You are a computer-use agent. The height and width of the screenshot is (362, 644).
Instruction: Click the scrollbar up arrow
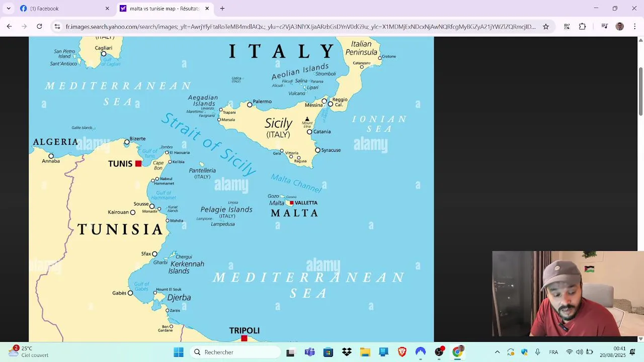click(x=641, y=40)
